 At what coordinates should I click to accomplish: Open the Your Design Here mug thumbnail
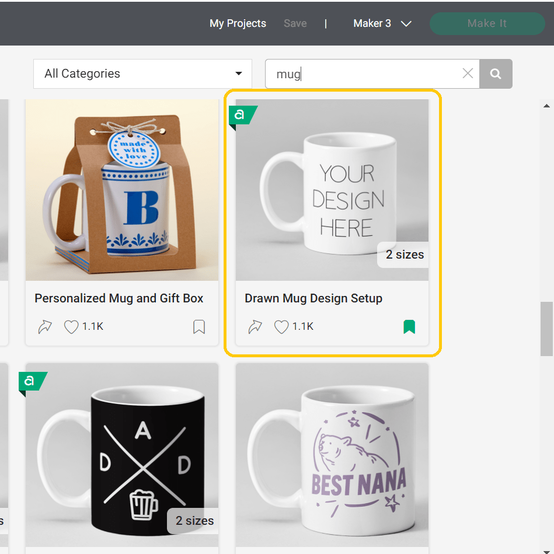tap(332, 190)
